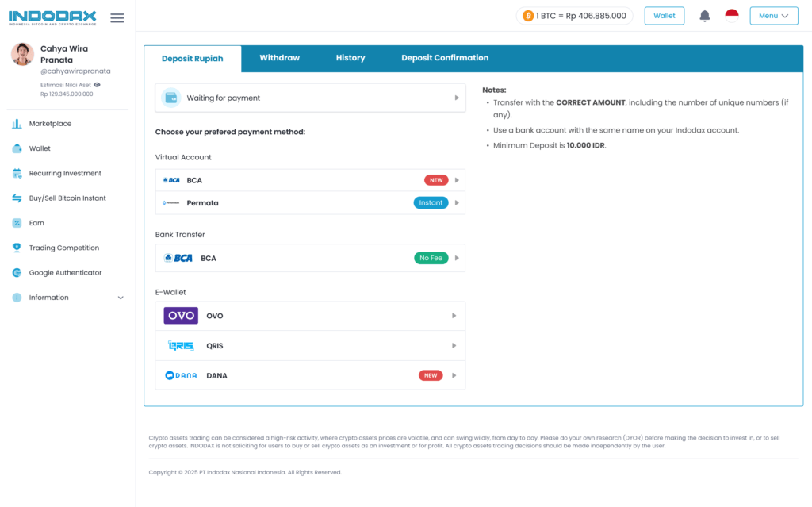This screenshot has width=812, height=507.
Task: Click the BCA Bank Transfer logo
Action: click(178, 258)
